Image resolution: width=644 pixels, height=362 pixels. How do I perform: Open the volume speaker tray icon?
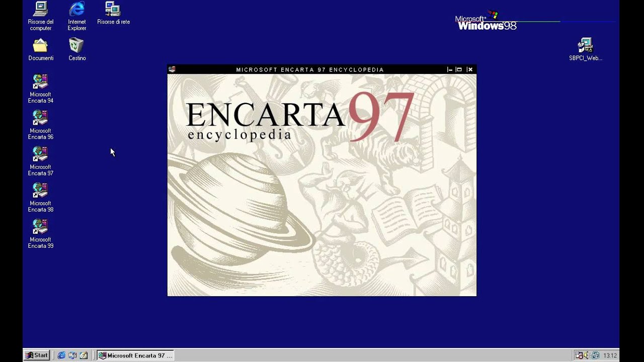[587, 355]
